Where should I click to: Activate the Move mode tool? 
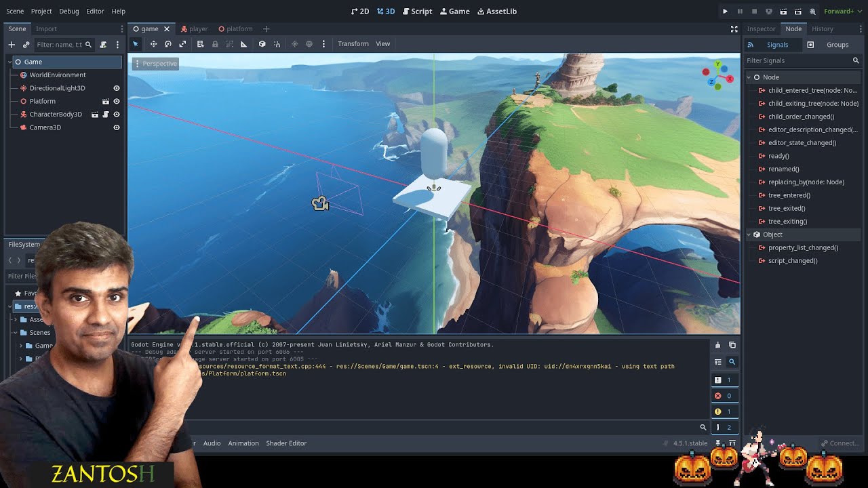coord(153,44)
